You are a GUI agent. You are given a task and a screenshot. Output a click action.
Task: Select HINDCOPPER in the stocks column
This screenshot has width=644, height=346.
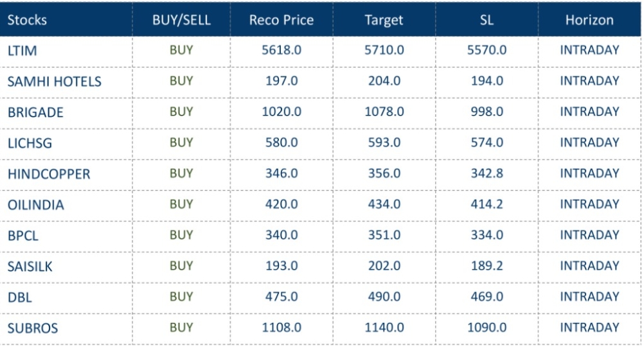(49, 174)
